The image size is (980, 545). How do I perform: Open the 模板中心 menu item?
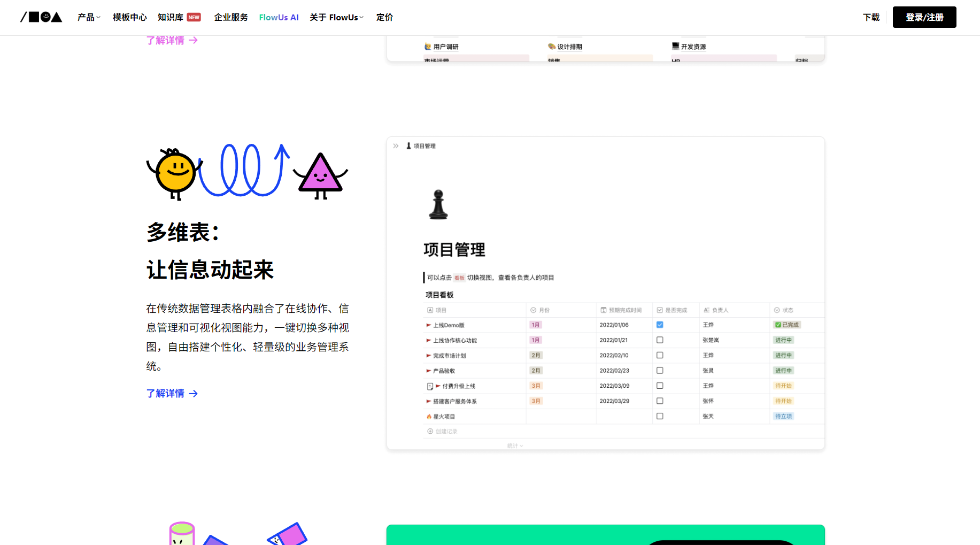tap(129, 17)
